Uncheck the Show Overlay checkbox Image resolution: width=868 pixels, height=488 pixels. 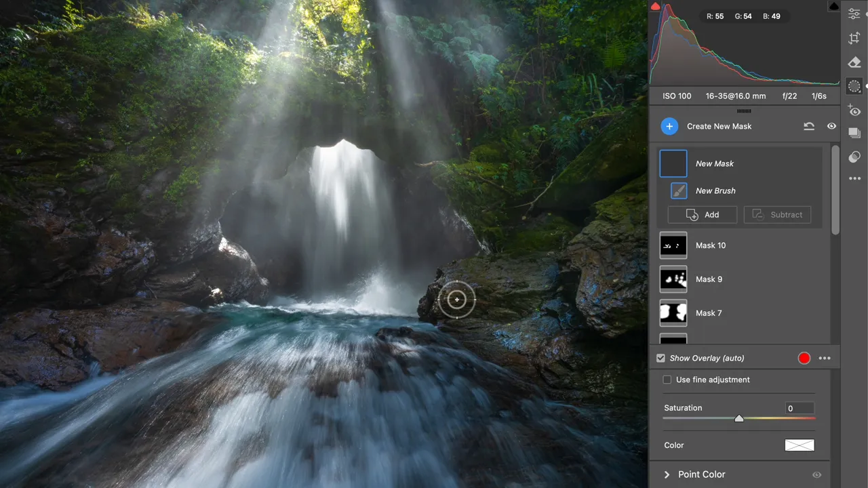pyautogui.click(x=660, y=358)
